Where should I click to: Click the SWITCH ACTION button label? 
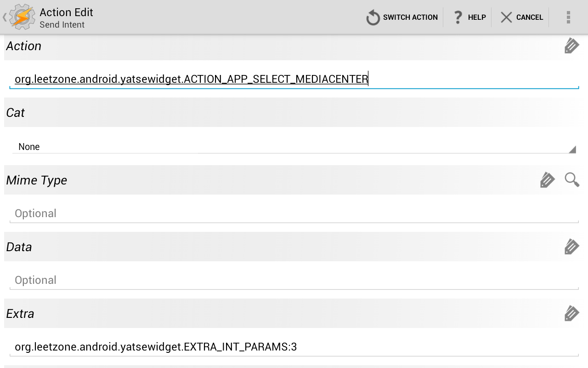[410, 17]
